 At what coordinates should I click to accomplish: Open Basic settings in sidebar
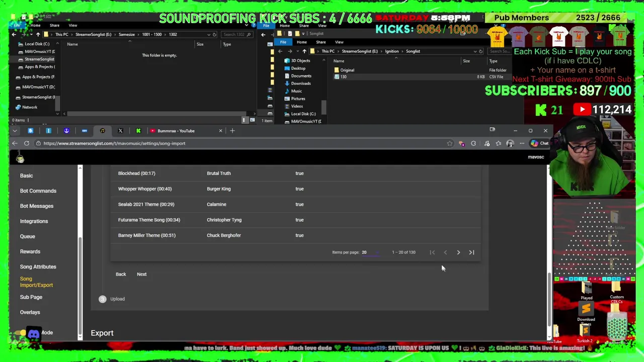pyautogui.click(x=26, y=175)
